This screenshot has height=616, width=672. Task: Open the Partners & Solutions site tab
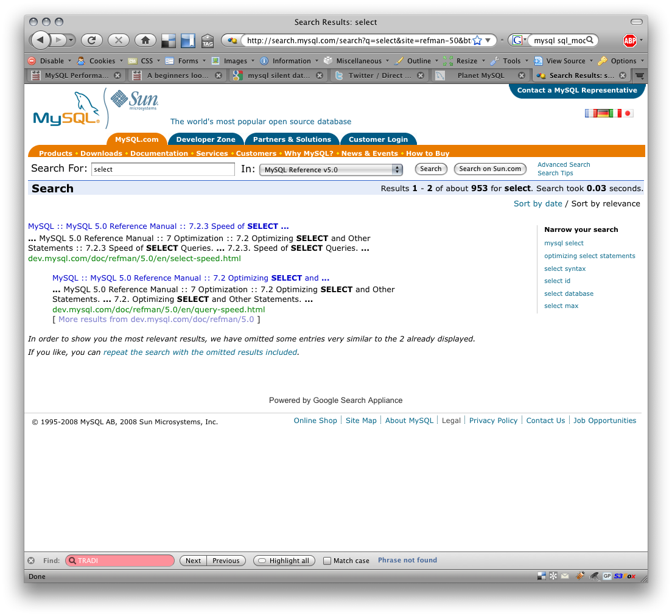(292, 139)
